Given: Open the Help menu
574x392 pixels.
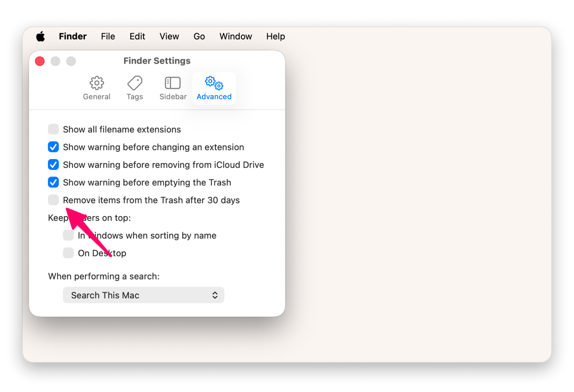Looking at the screenshot, I should 276,36.
